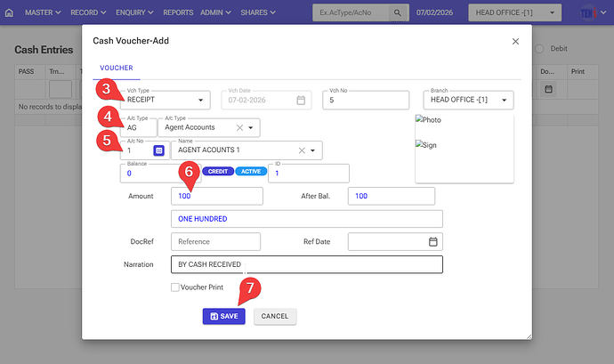The image size is (614, 364).
Task: Open the Ref Date calendar picker
Action: click(x=432, y=241)
